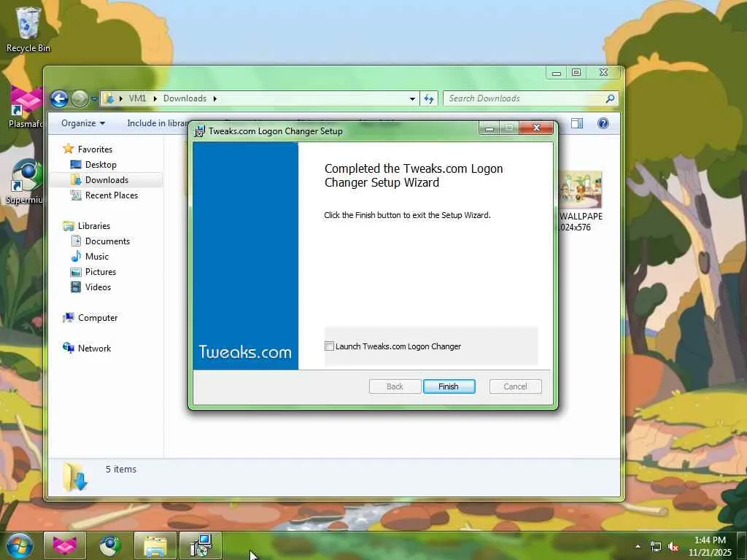This screenshot has height=560, width=747.
Task: Click Downloads in the address breadcrumb
Action: 185,98
